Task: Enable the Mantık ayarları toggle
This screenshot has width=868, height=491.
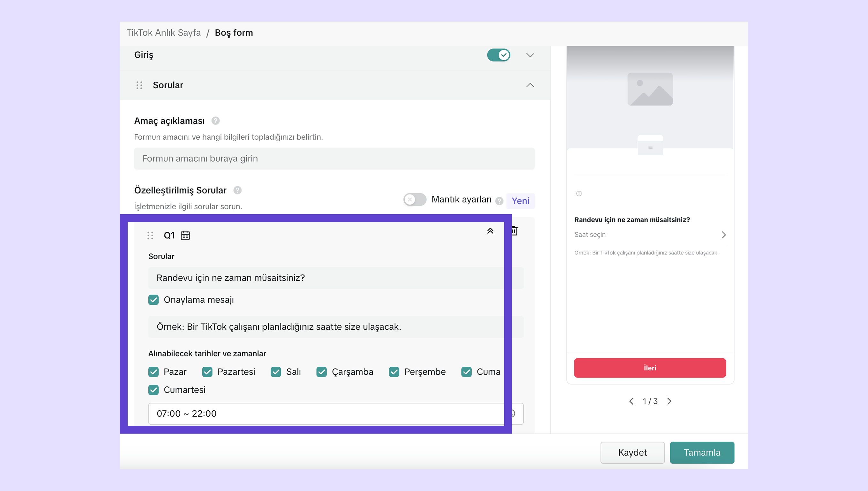Action: click(x=415, y=199)
